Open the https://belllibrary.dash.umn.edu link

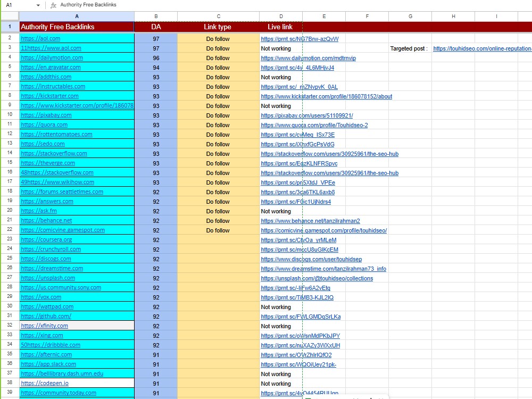pos(62,373)
